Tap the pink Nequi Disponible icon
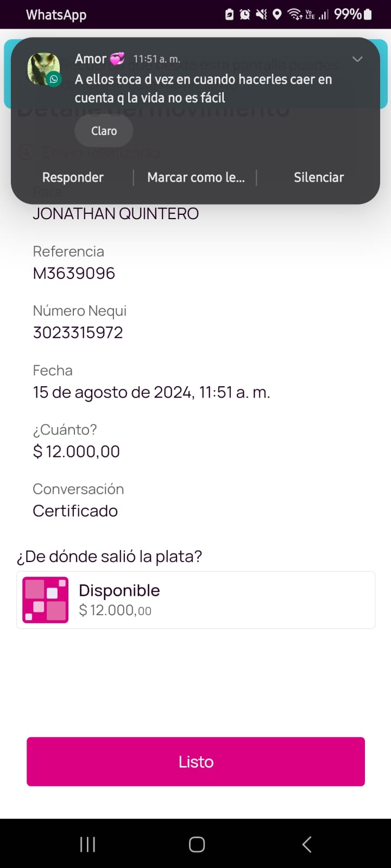The width and height of the screenshot is (391, 868). [x=46, y=600]
